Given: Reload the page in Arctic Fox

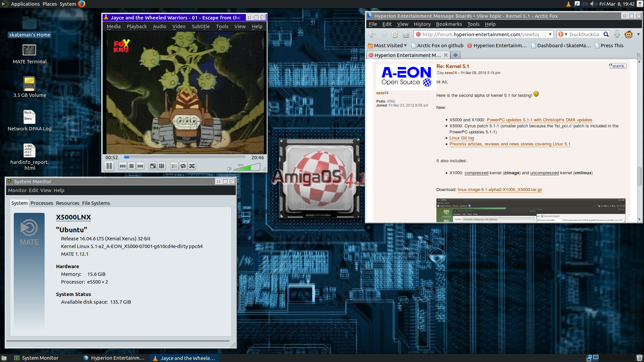Looking at the screenshot, I should 395,34.
